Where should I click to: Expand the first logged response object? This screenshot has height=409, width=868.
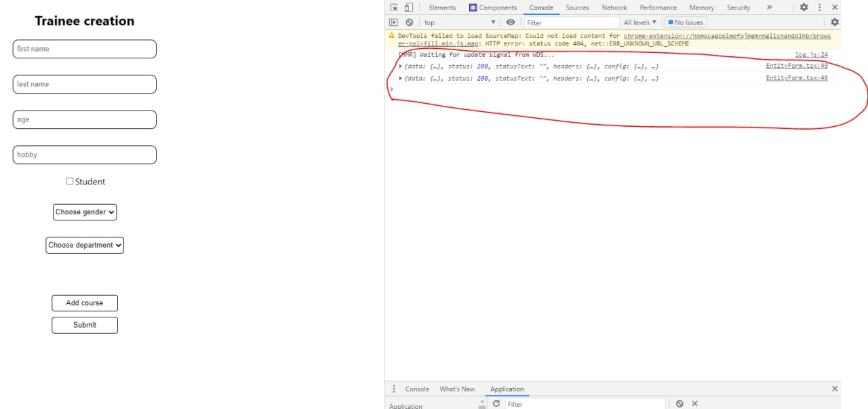coord(401,66)
